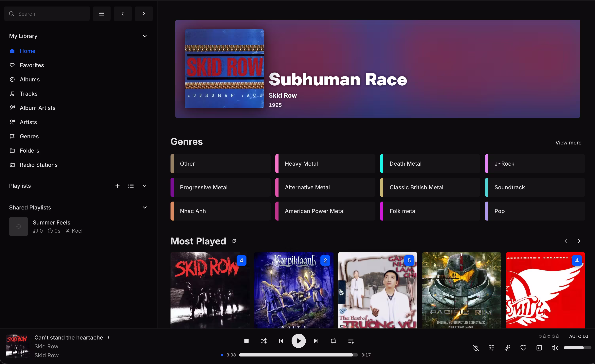Select the Death Metal genre
This screenshot has width=595, height=364.
tap(430, 164)
